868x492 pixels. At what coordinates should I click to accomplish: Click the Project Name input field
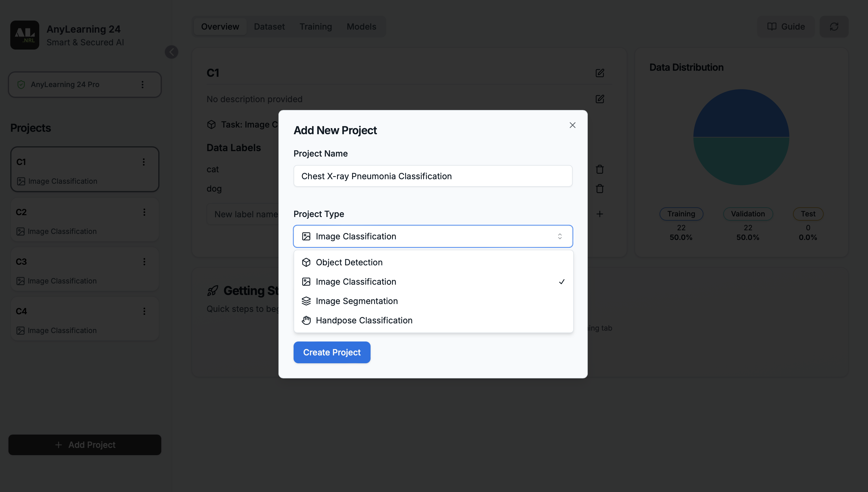(x=432, y=176)
